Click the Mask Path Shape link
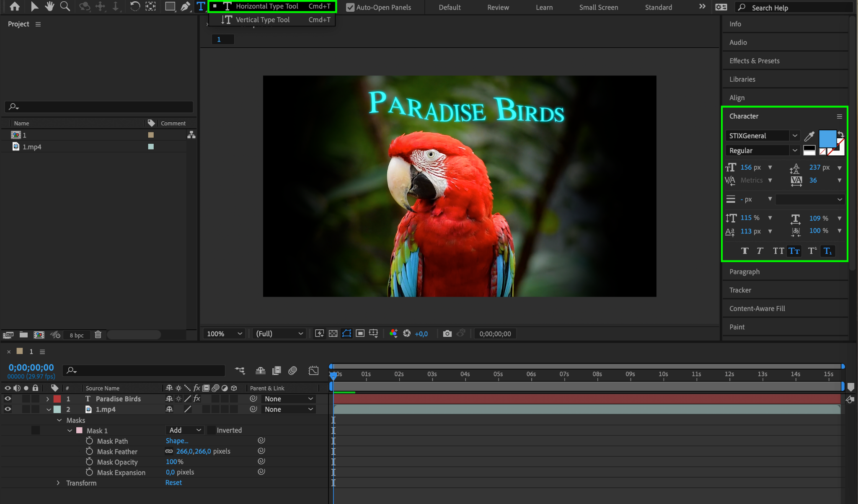 click(x=177, y=441)
